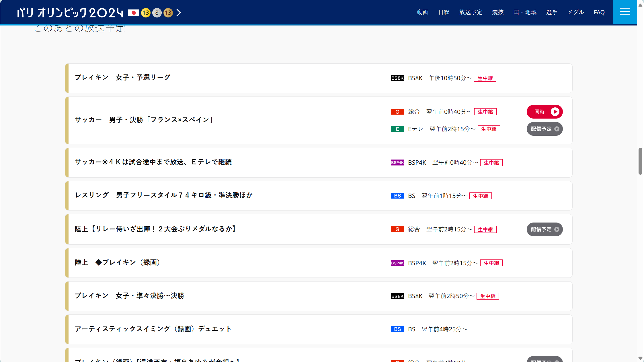This screenshot has height=362, width=644.
Task: Click the vertical scrollbar thumb
Action: point(640,161)
